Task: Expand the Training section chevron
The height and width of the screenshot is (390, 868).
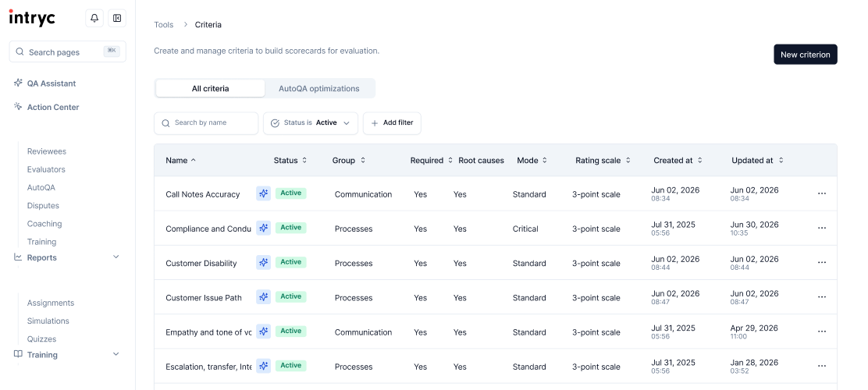Action: click(116, 354)
